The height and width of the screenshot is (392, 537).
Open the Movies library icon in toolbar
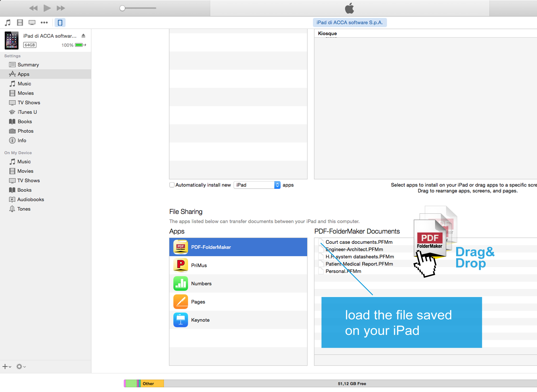[20, 23]
